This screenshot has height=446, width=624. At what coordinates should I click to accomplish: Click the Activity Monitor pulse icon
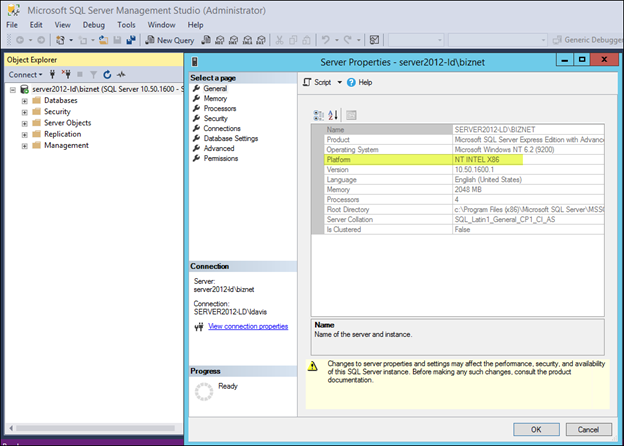[121, 74]
